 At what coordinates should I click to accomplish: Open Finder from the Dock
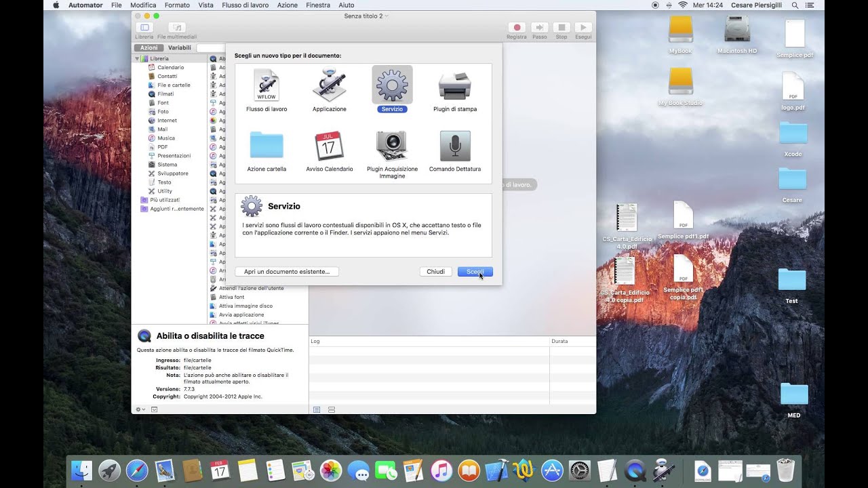[82, 470]
